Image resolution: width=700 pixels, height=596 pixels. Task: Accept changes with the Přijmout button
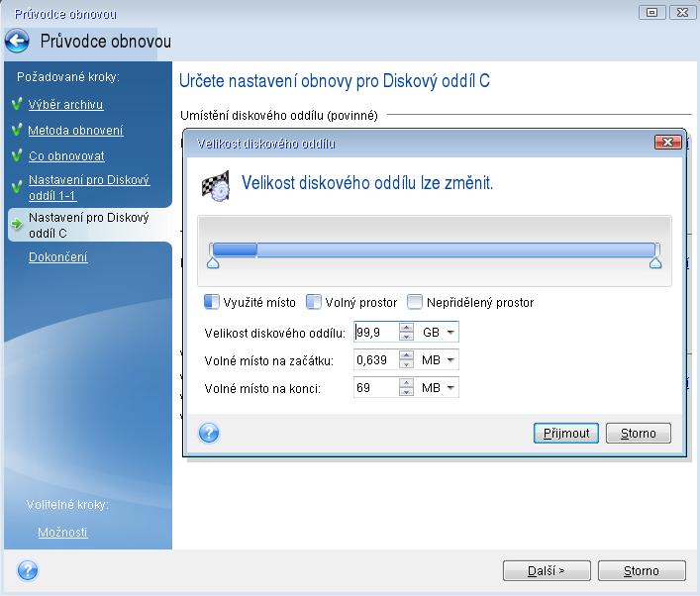pyautogui.click(x=566, y=433)
